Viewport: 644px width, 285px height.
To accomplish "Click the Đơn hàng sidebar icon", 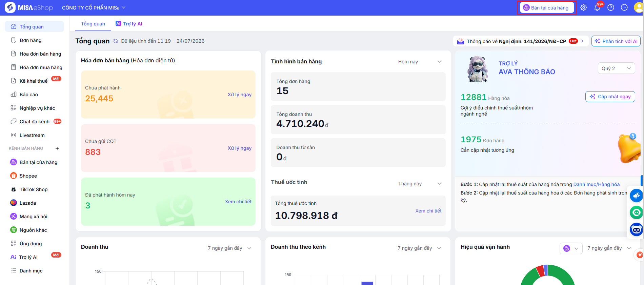I will coord(14,40).
